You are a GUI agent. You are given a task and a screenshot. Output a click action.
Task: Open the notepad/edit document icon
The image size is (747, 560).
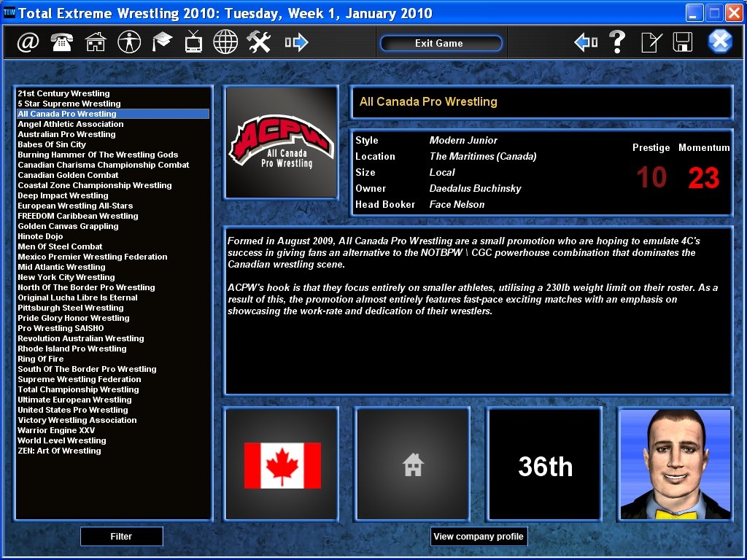(650, 42)
